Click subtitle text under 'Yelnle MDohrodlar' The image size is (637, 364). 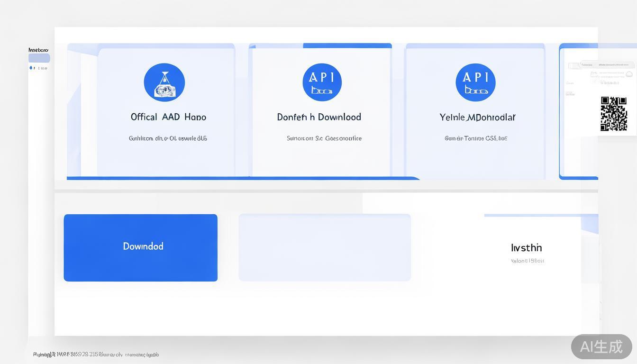click(x=476, y=138)
